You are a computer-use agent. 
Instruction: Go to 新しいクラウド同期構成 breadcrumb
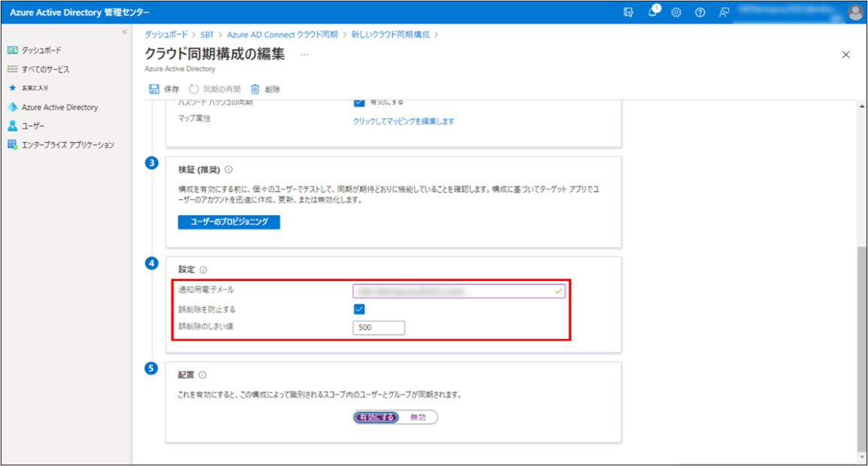pyautogui.click(x=390, y=35)
